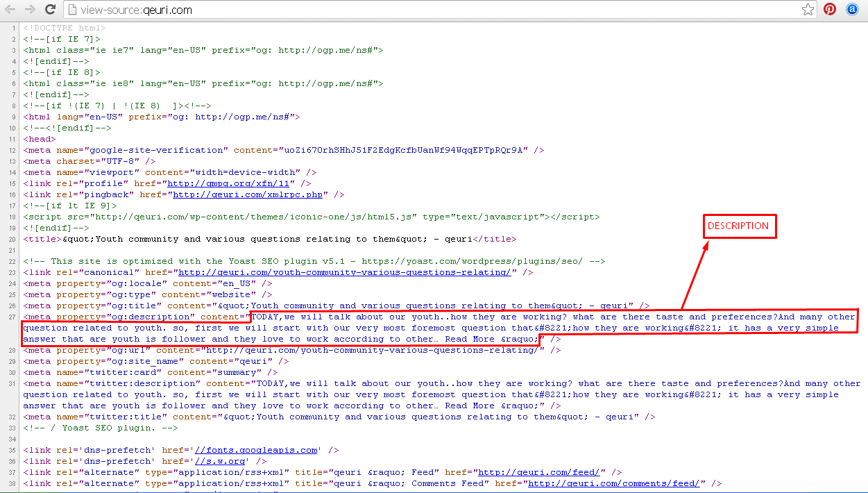
Task: Open the blue 'a' extension icon
Action: [852, 10]
